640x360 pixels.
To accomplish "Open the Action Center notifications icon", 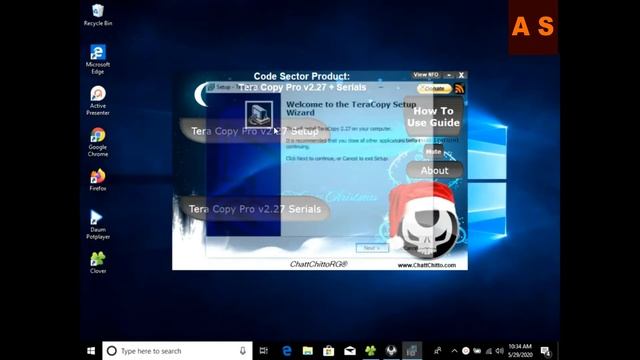I will [546, 351].
